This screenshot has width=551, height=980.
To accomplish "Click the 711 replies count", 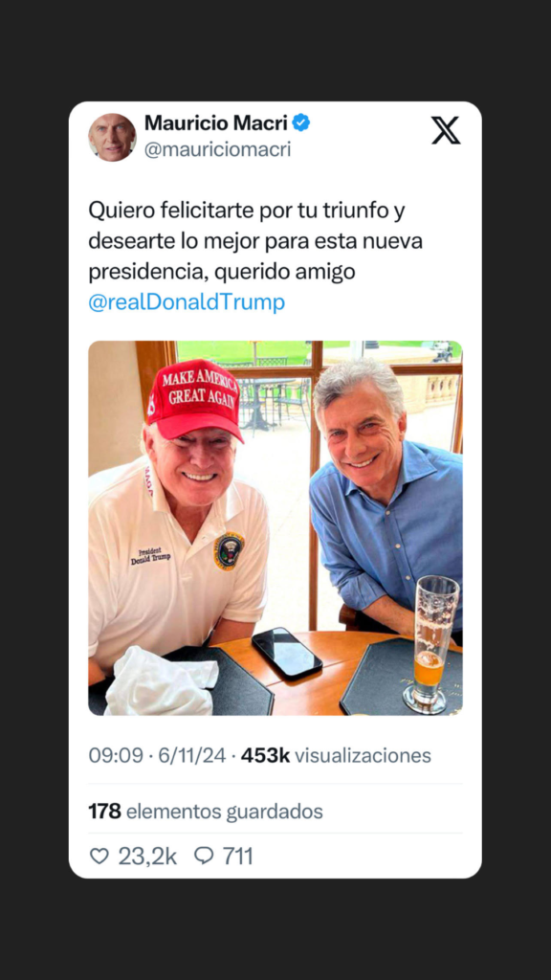I will pyautogui.click(x=238, y=857).
